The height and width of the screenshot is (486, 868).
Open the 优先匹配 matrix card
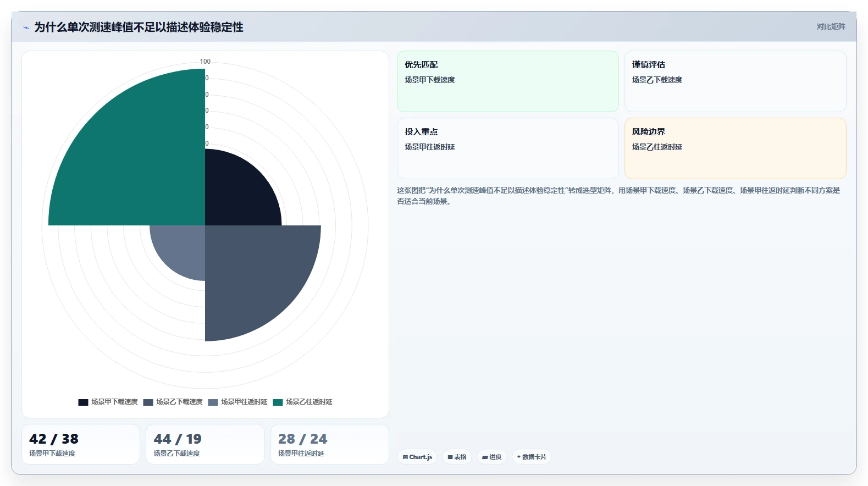click(508, 81)
